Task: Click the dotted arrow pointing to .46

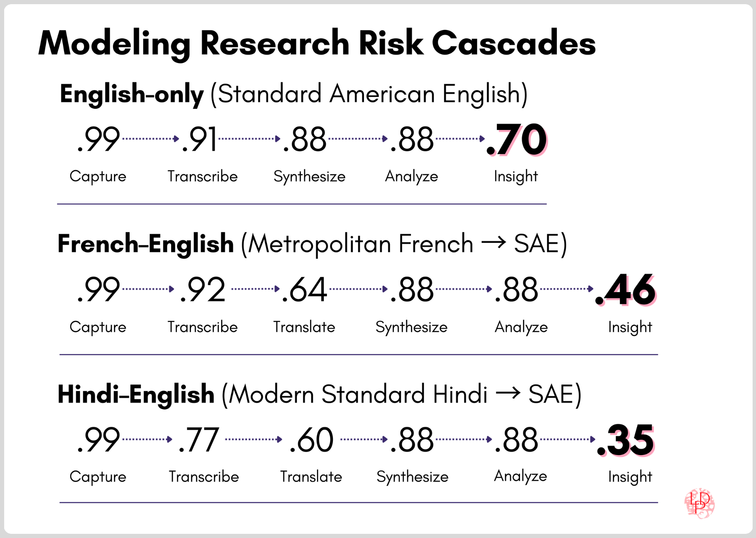Action: (567, 289)
